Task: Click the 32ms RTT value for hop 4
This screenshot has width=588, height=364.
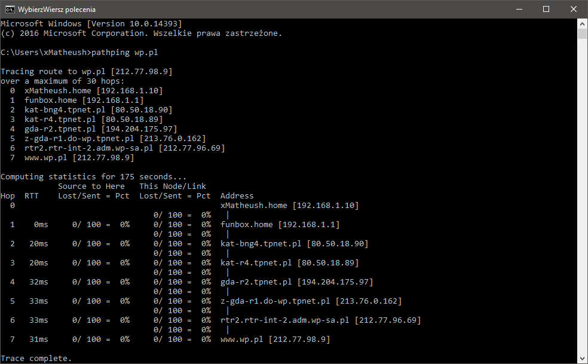Action: pos(38,282)
